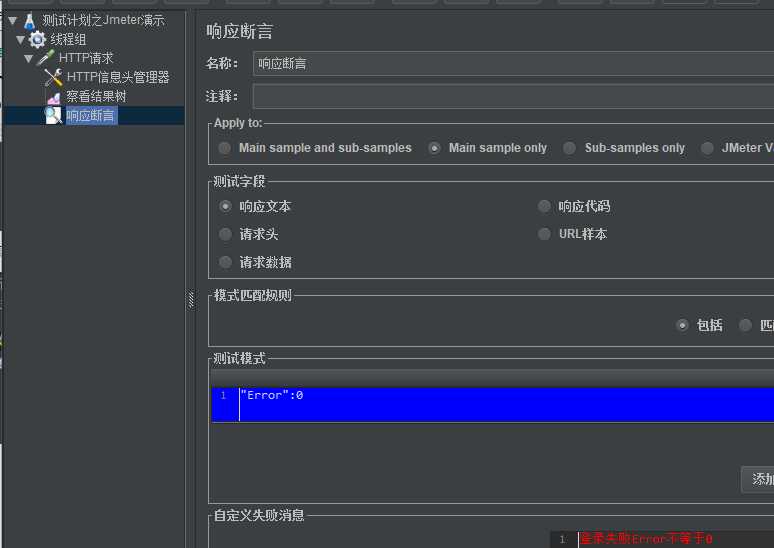This screenshot has height=548, width=774.
Task: Collapse the 线程组 tree node
Action: 21,39
